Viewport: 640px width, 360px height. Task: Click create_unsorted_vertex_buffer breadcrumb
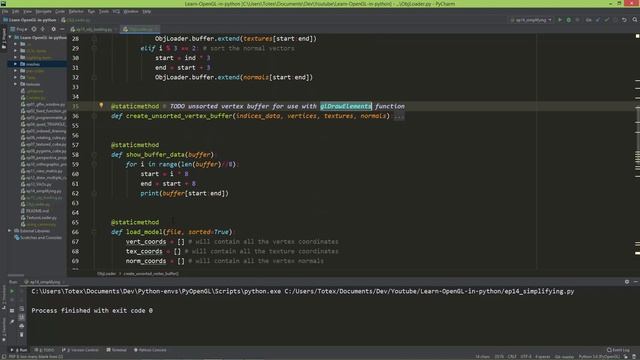151,273
